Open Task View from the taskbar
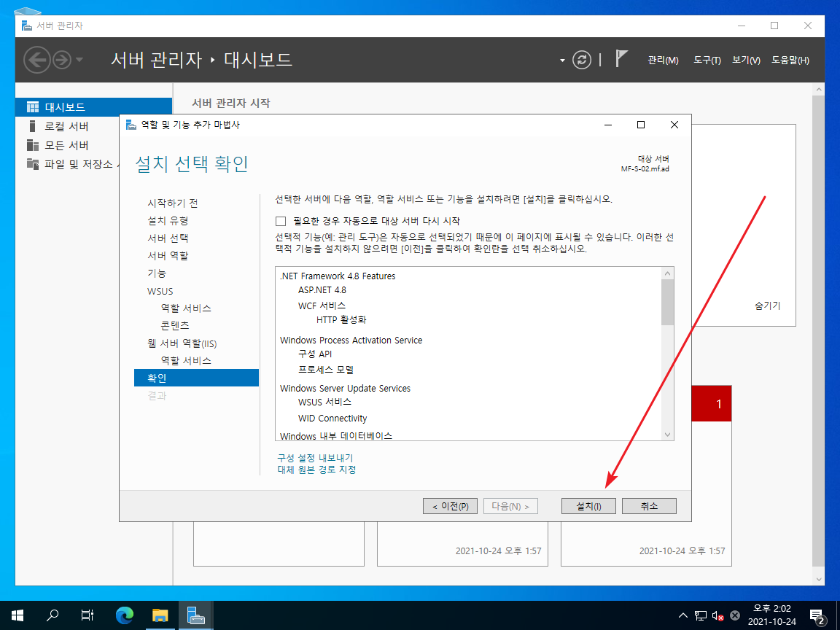 pyautogui.click(x=87, y=615)
